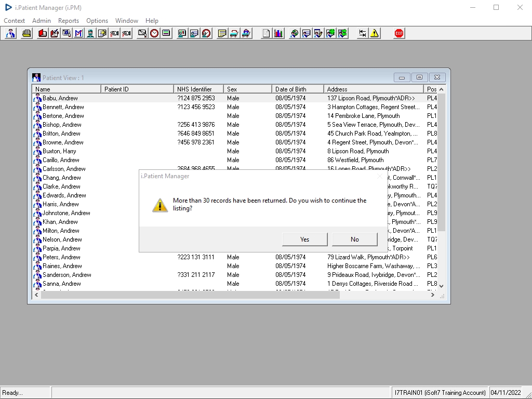
Task: Click the patient list down scroll arrow
Action: click(442, 286)
